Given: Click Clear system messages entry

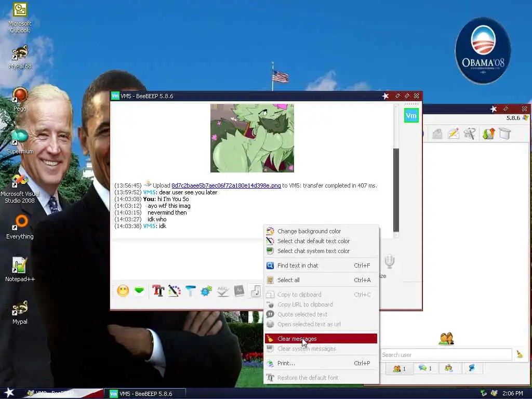Looking at the screenshot, I should (321, 349).
